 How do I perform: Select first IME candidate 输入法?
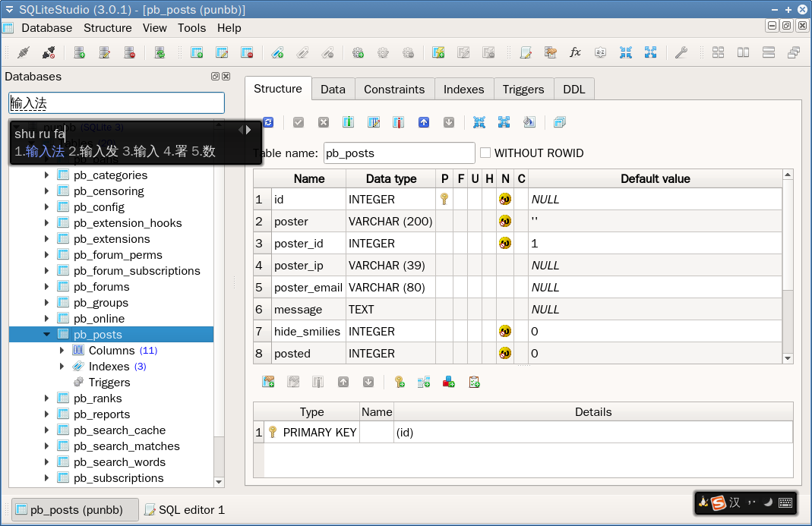(39, 152)
